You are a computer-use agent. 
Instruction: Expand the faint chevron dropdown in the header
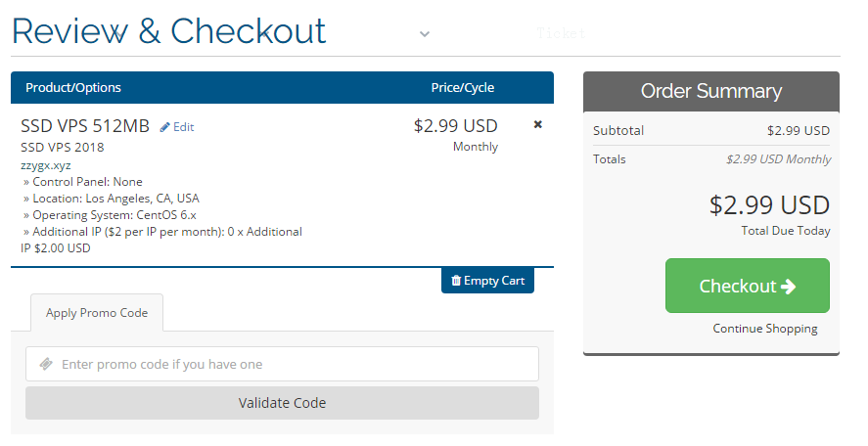pos(425,34)
